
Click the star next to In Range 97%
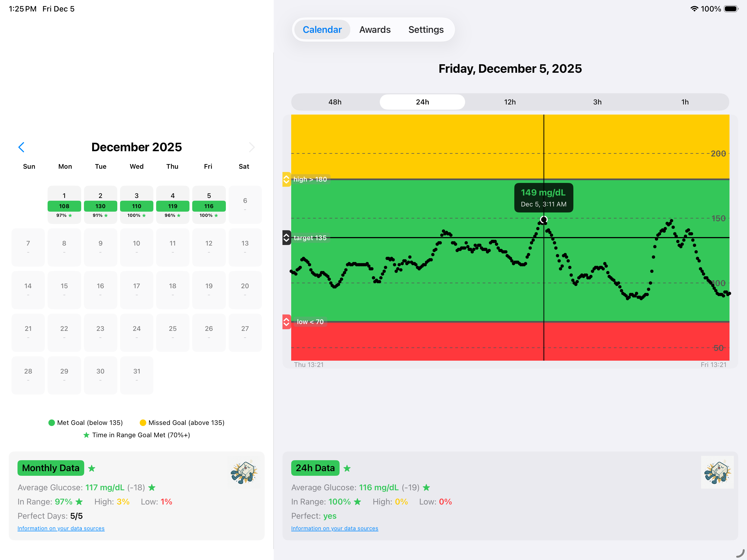point(79,501)
